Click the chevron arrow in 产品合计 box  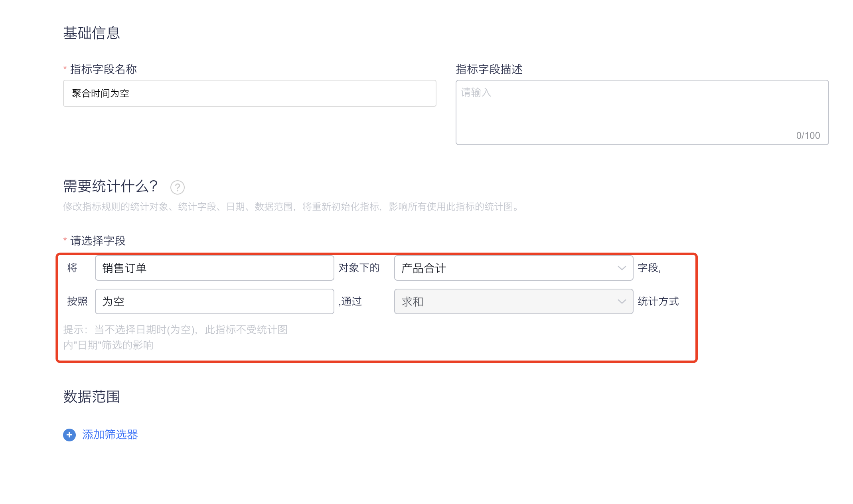[x=622, y=268]
